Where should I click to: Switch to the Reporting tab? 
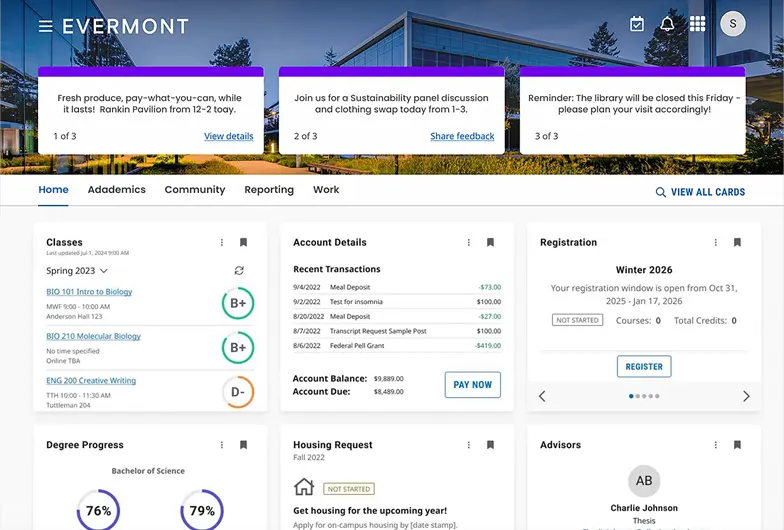[269, 190]
